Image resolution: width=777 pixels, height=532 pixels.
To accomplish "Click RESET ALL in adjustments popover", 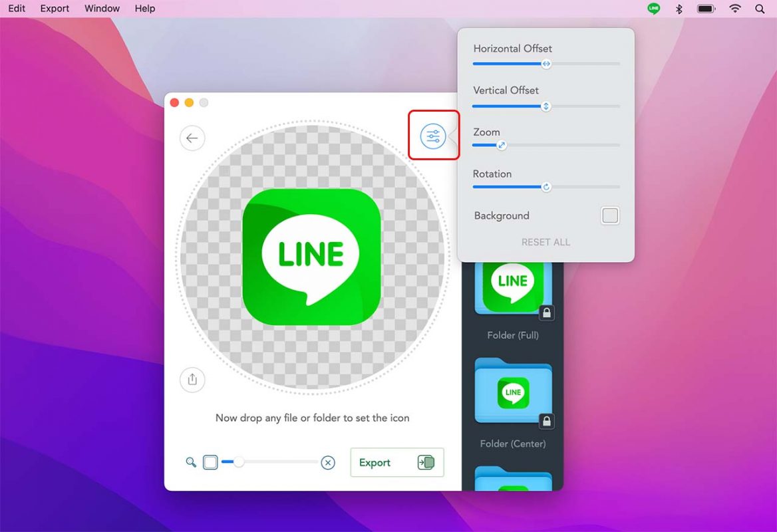I will pyautogui.click(x=545, y=242).
